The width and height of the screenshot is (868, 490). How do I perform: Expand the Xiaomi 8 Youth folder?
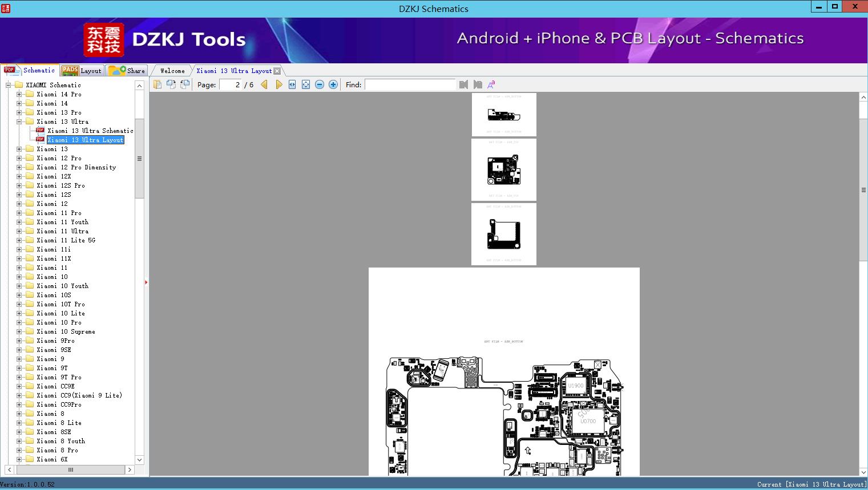[x=19, y=441]
